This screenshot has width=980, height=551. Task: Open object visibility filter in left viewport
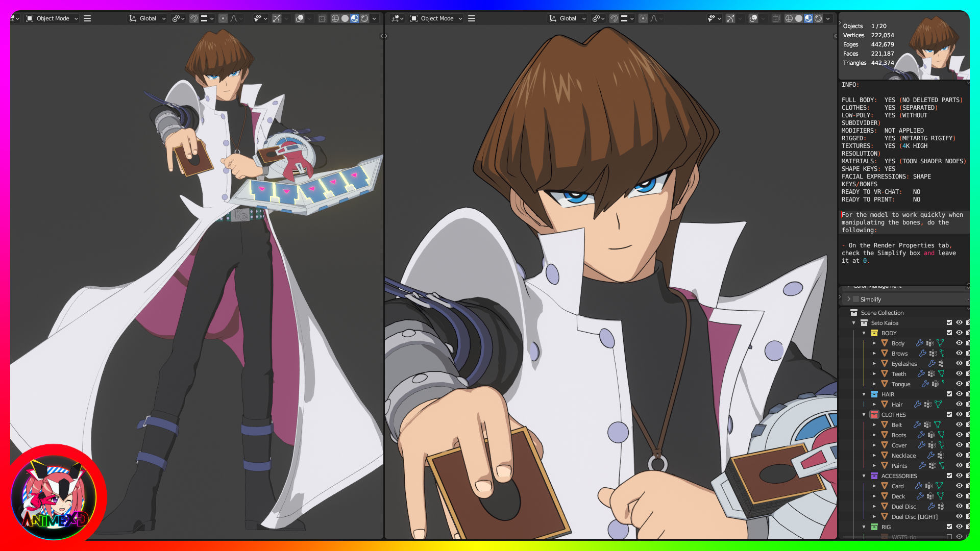coord(260,18)
